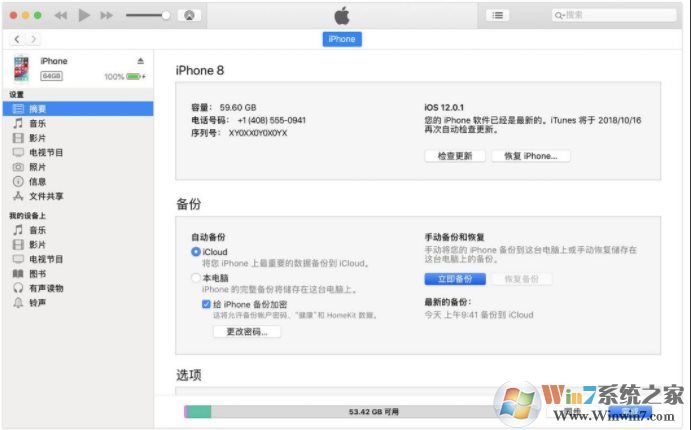
Task: Click the iPhone device thumbnail in sidebar
Action: pyautogui.click(x=21, y=69)
